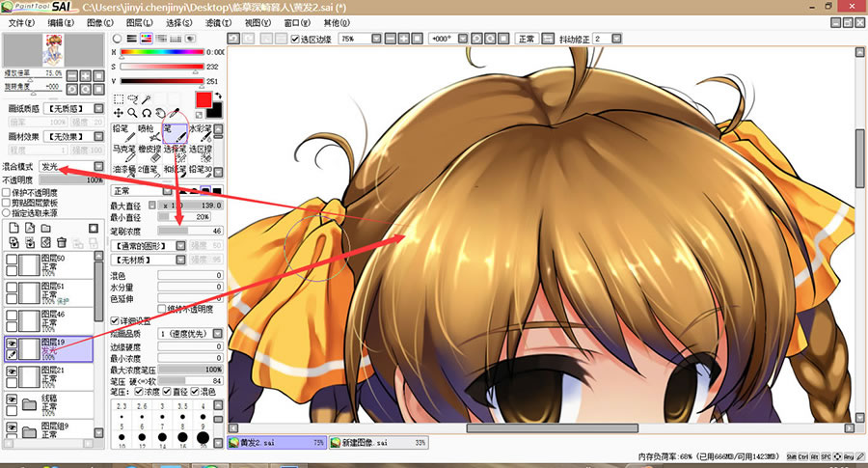Select the 马克笔 marker tool
This screenshot has width=868, height=468.
point(122,153)
